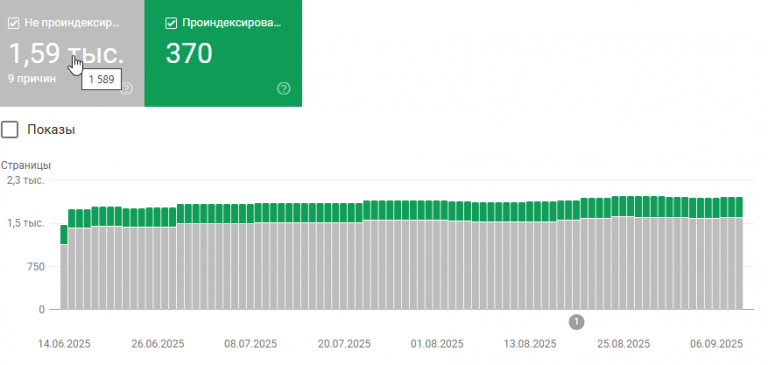The height and width of the screenshot is (365, 768).
Task: Select the '1,59 тыс.' not-indexed value
Action: point(66,53)
